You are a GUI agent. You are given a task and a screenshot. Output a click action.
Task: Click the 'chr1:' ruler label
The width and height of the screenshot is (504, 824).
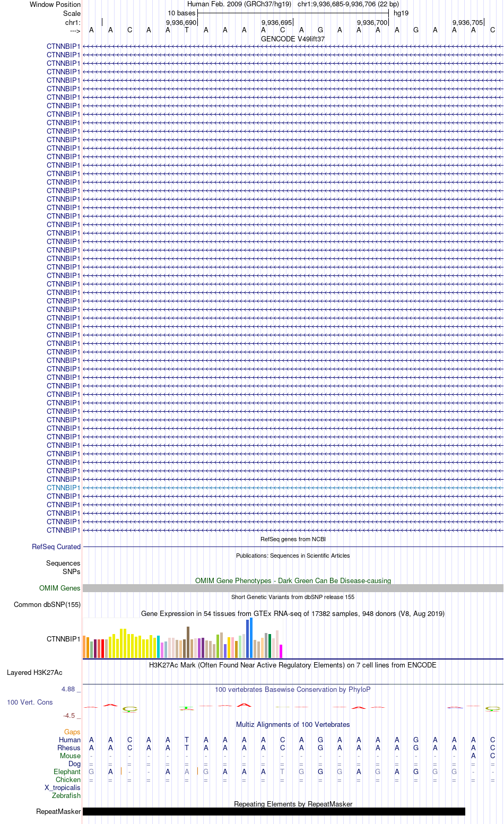click(73, 22)
